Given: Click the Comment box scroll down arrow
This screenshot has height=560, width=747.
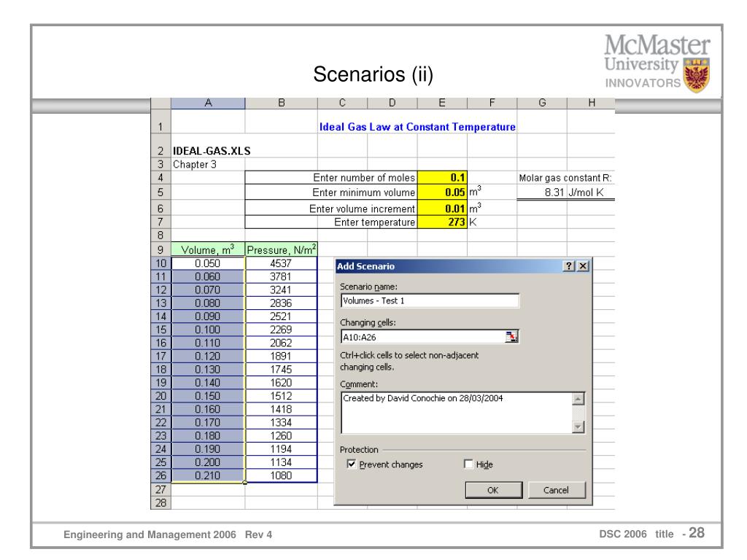Looking at the screenshot, I should coord(578,427).
